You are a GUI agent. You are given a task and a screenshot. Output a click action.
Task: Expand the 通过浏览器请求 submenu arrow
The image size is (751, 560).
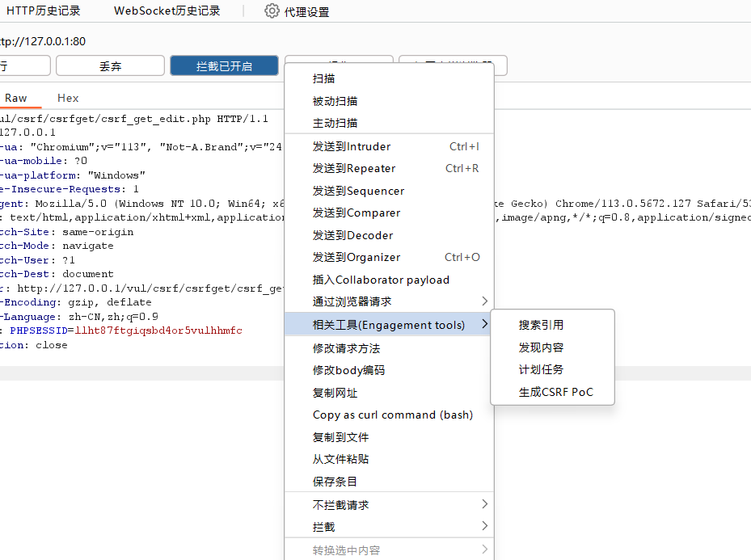point(484,301)
